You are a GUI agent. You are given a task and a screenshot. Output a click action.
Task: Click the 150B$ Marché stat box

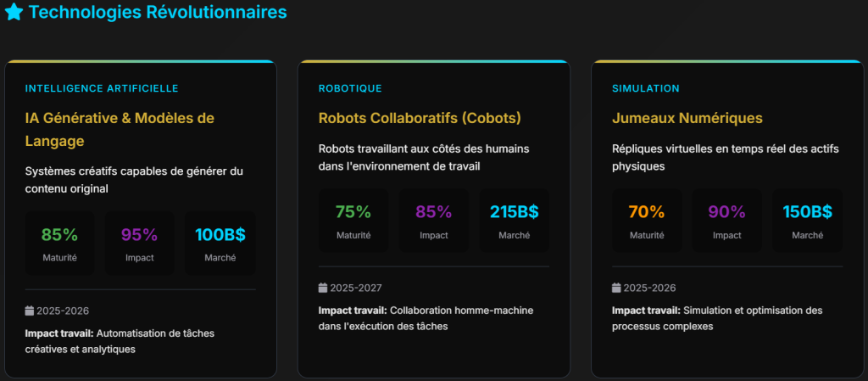click(807, 221)
